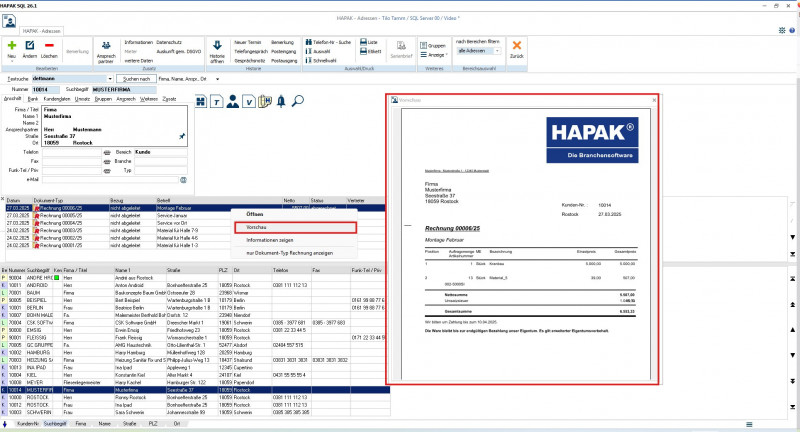
Task: Click the Liste print icon
Action: 363,42
